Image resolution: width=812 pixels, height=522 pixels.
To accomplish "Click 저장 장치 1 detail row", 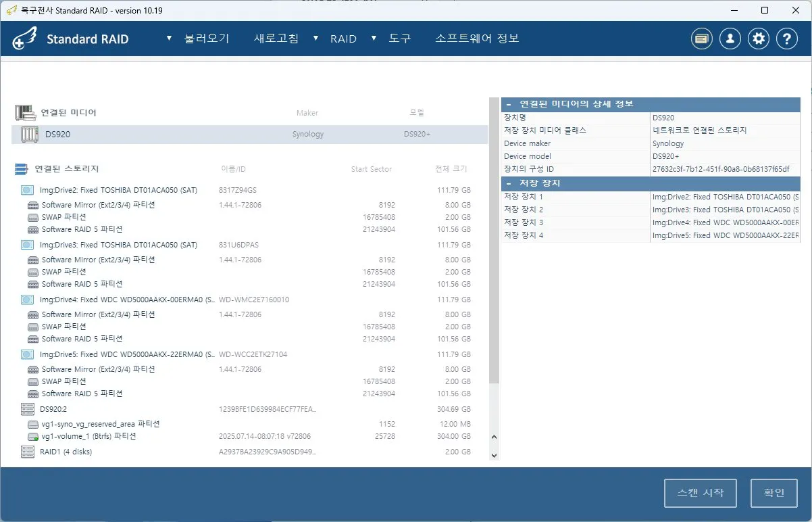I will (651, 197).
